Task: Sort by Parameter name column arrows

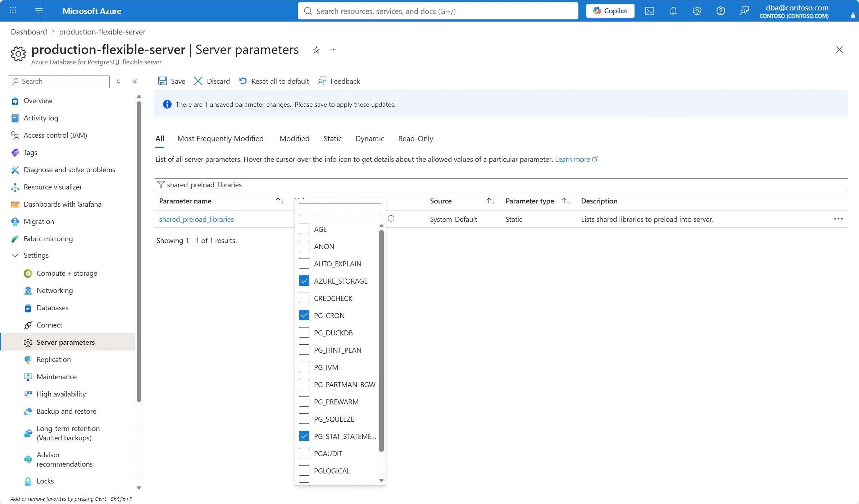Action: 280,201
